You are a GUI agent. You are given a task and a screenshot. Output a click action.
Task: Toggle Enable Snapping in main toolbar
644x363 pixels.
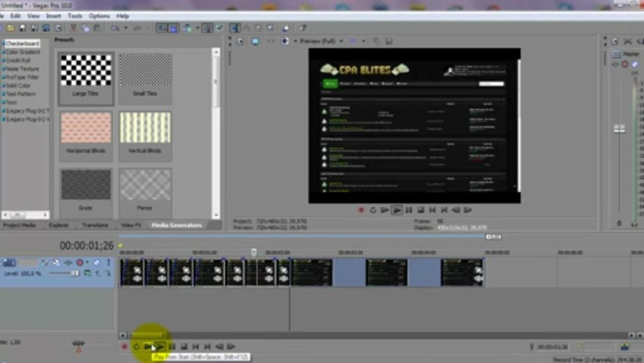(161, 28)
